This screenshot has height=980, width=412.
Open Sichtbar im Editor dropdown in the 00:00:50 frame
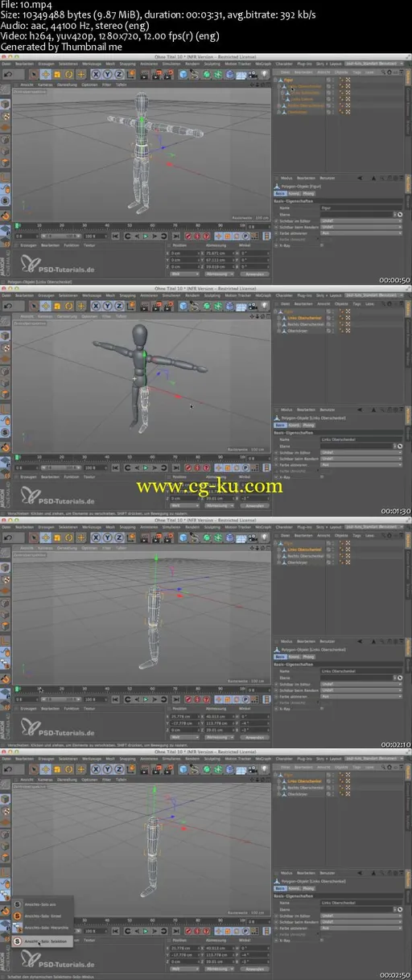(360, 221)
